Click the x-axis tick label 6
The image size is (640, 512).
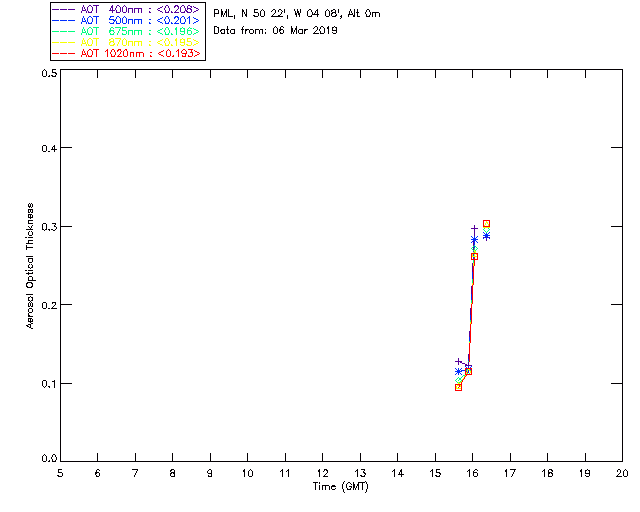(x=98, y=473)
